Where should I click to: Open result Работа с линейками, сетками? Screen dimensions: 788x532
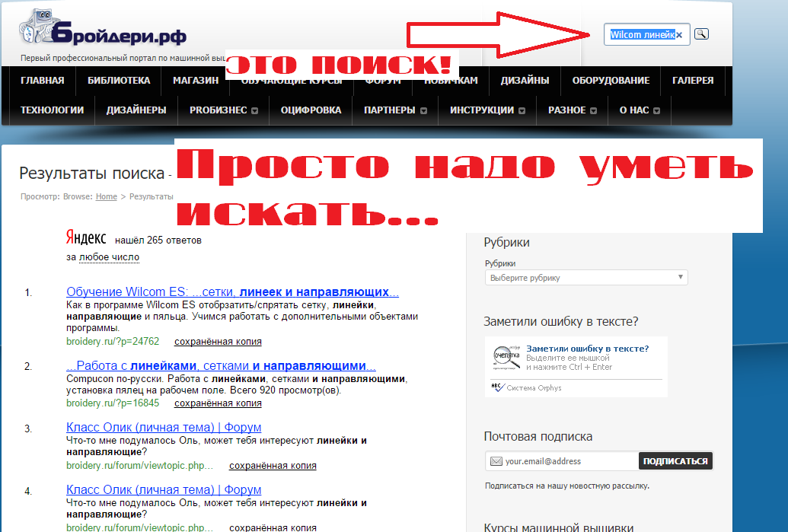(221, 366)
